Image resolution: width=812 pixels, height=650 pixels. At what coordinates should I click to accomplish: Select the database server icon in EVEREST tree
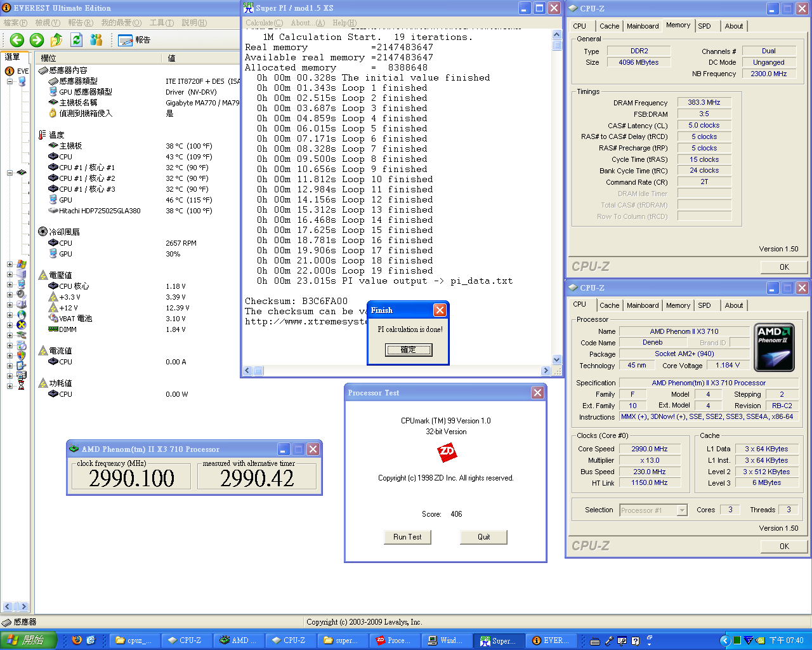click(22, 376)
